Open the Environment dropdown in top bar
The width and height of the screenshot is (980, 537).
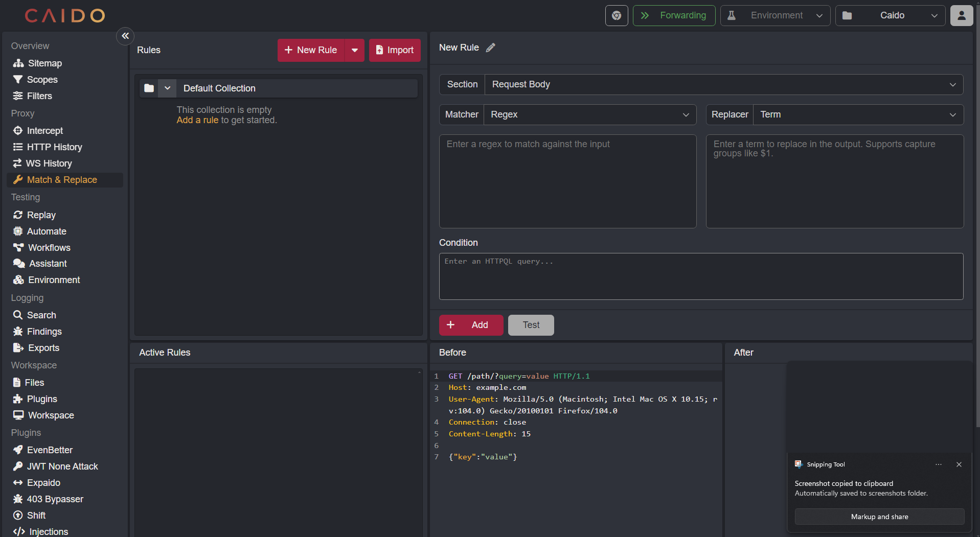tap(775, 15)
